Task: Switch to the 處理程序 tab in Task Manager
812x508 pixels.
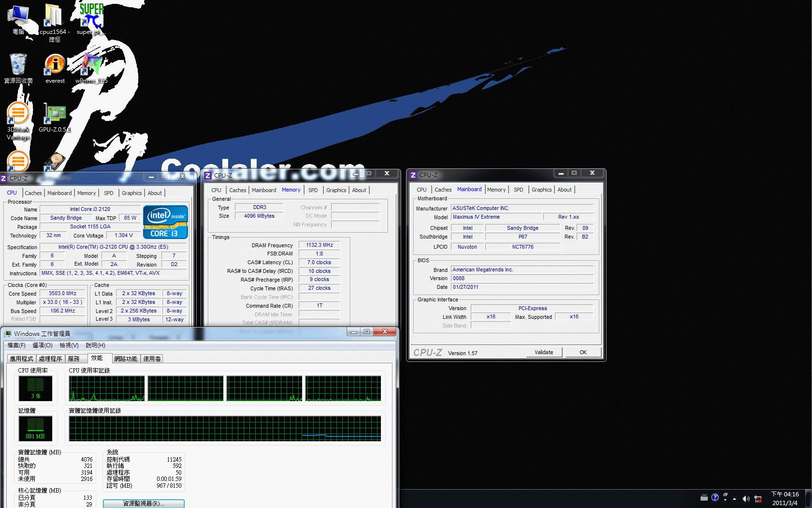Action: 51,359
